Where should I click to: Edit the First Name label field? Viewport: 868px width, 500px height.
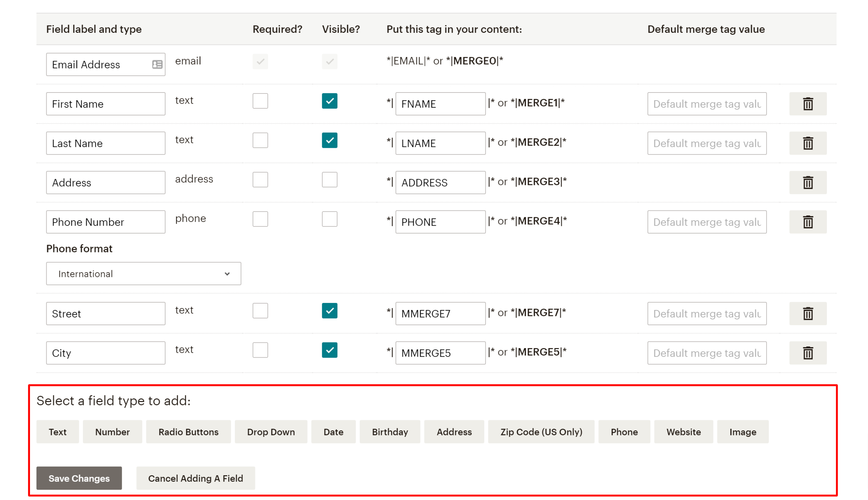point(106,104)
